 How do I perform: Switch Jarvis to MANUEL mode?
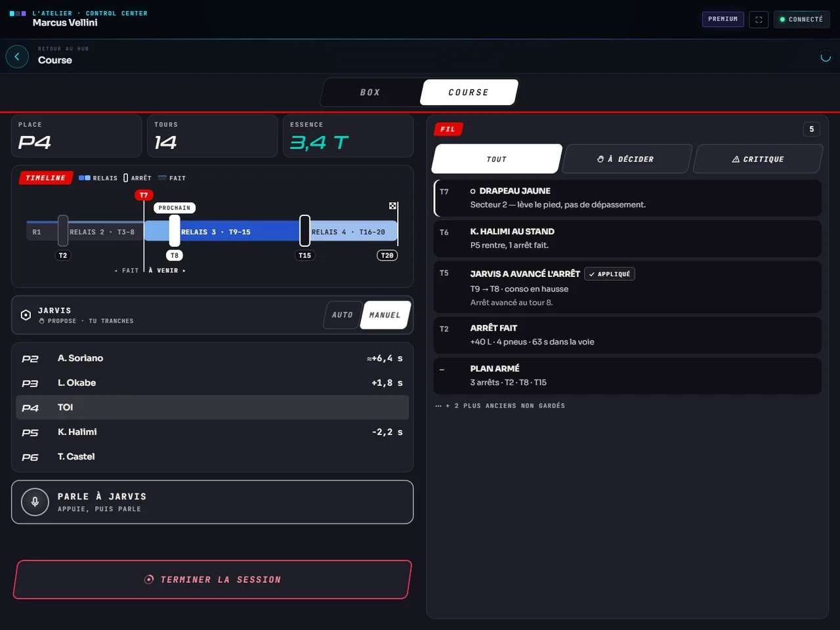click(385, 315)
